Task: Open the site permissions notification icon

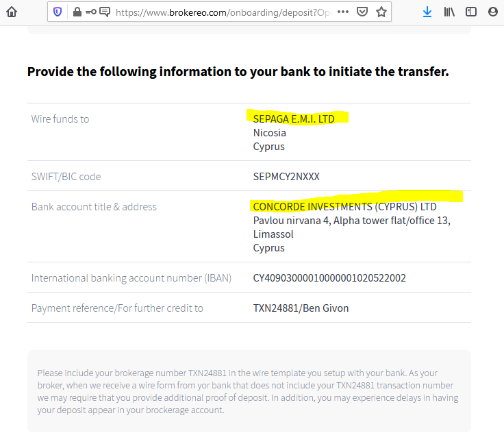Action: pos(105,12)
